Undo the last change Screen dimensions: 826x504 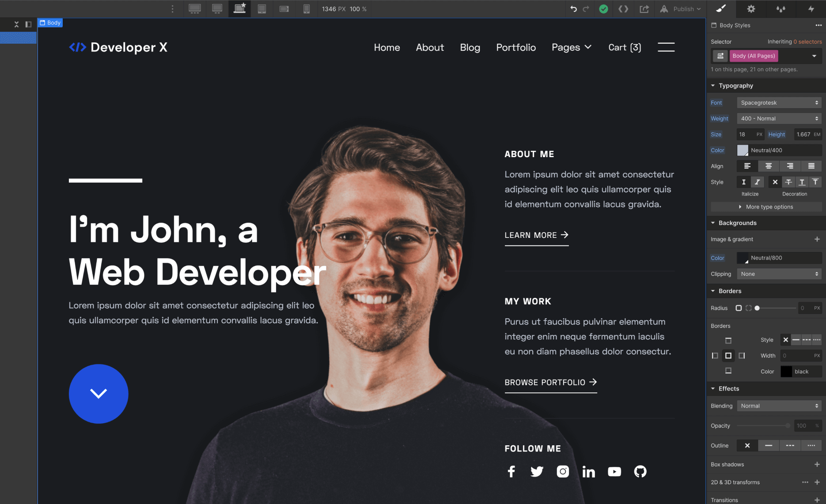tap(572, 8)
